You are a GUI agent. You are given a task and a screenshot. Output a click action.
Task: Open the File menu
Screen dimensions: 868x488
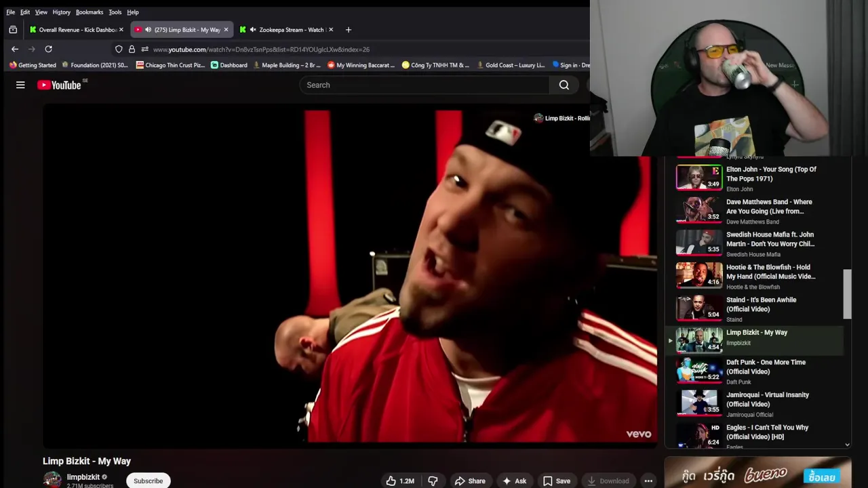[11, 12]
